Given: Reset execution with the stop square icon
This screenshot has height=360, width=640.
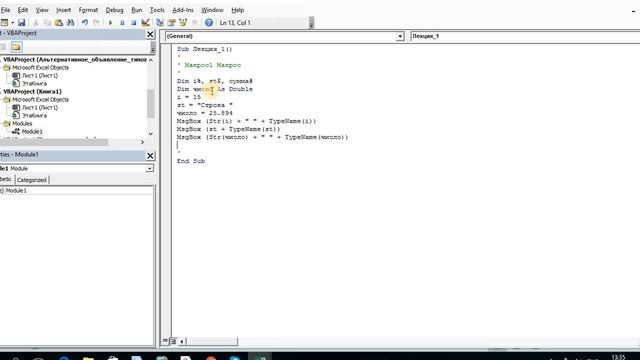Looking at the screenshot, I should [x=133, y=23].
